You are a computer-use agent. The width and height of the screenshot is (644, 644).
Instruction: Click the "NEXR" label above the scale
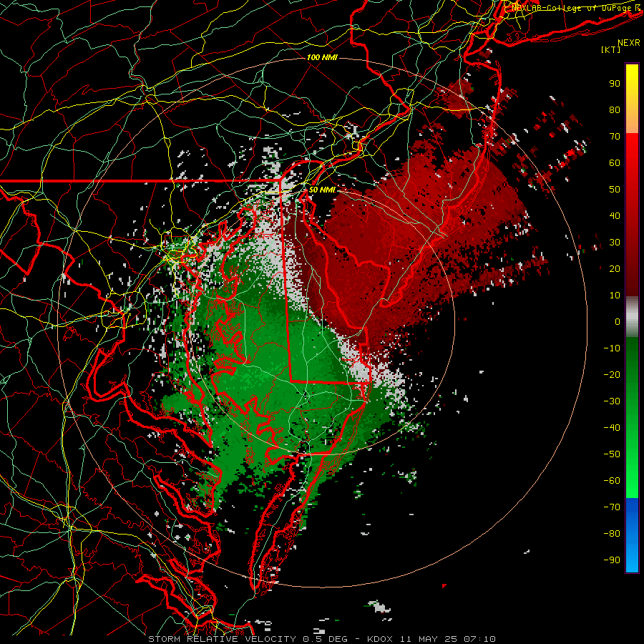tap(629, 43)
